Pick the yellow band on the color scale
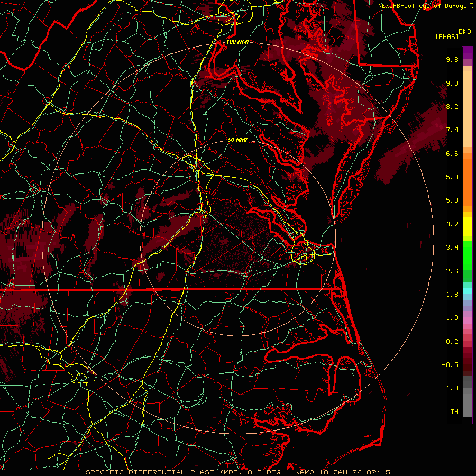476x476 pixels. tap(467, 226)
